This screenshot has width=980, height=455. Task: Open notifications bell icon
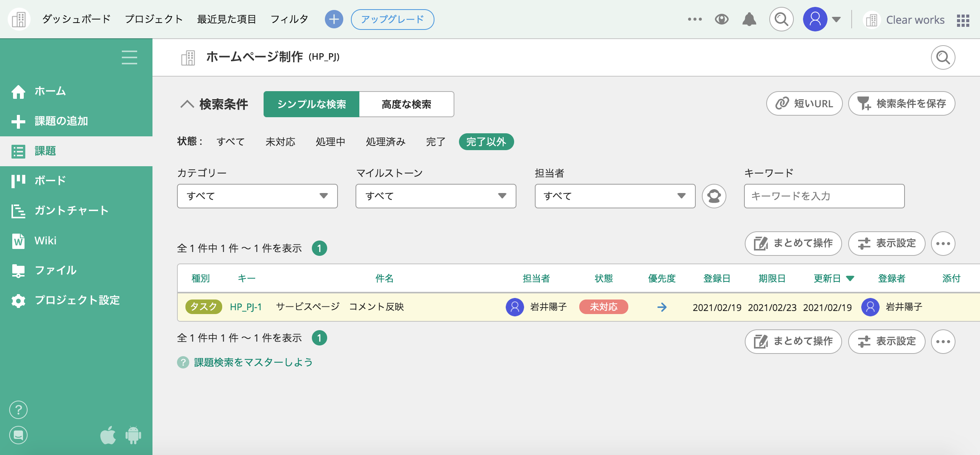749,19
